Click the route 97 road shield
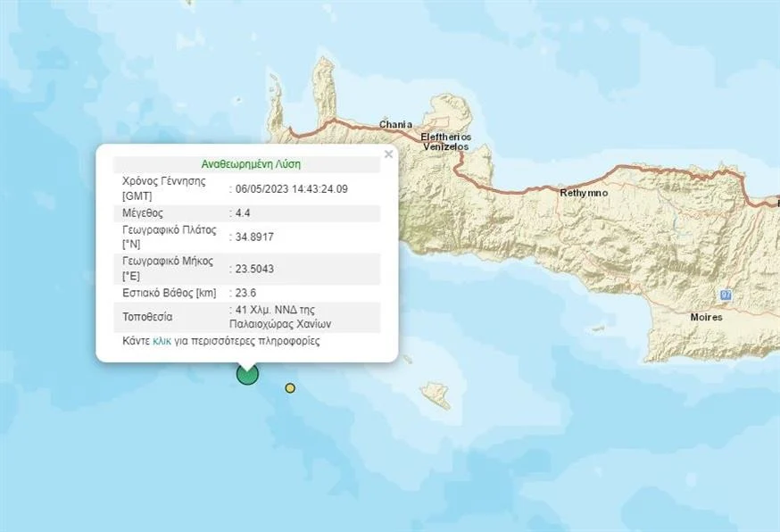This screenshot has height=532, width=780. pos(726,295)
